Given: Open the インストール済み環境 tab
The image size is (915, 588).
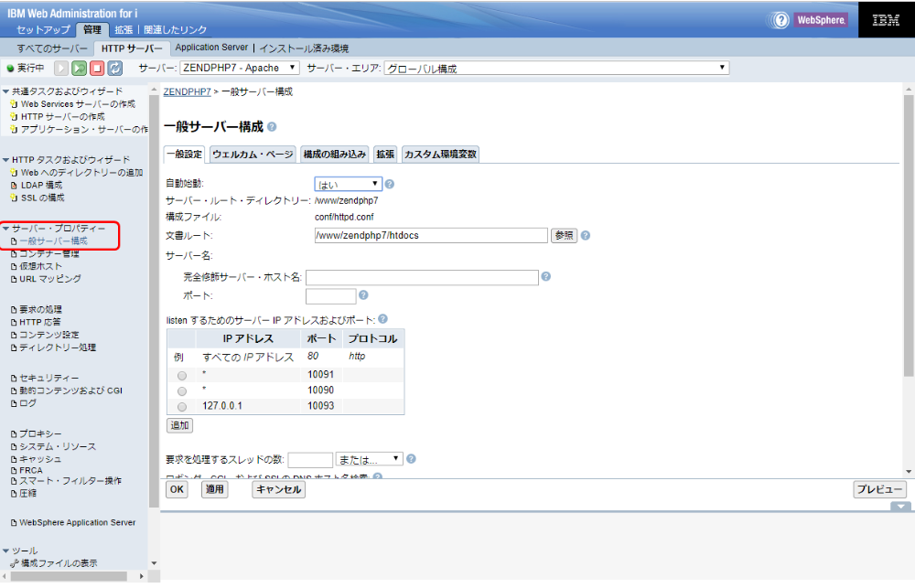Looking at the screenshot, I should (x=304, y=48).
